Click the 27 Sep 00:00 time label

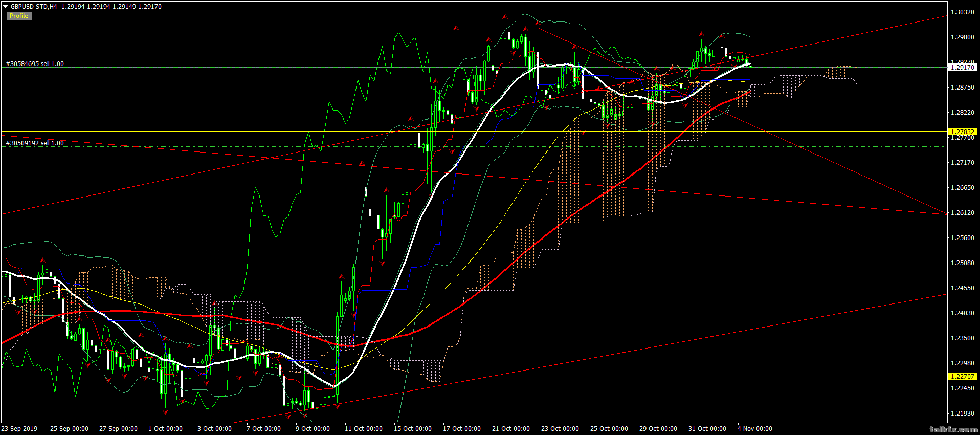[x=118, y=429]
